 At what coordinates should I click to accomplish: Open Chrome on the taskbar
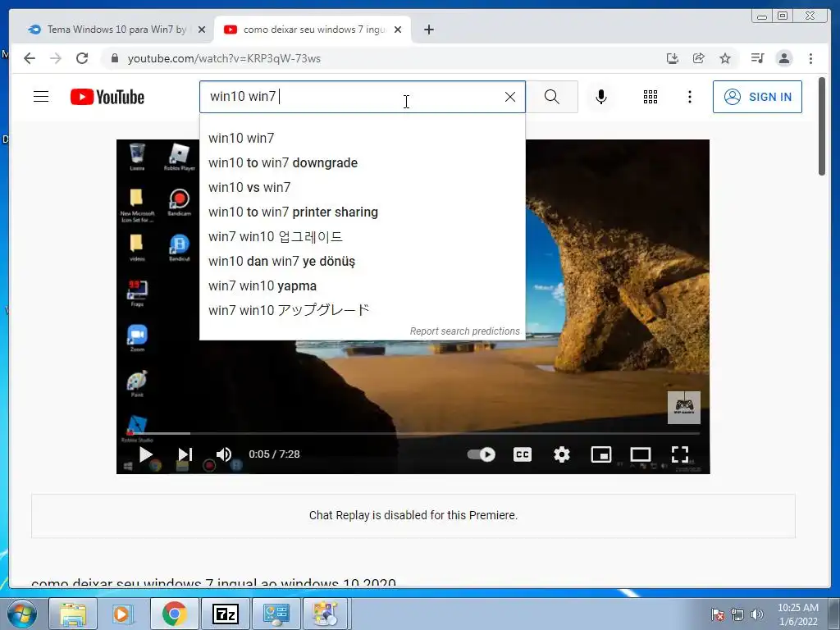174,614
